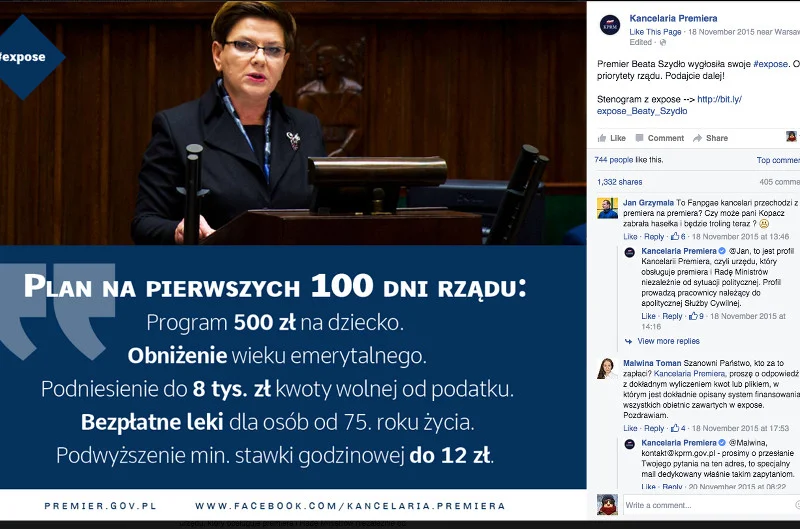The height and width of the screenshot is (529, 800).
Task: Click Like This Page link
Action: pos(655,32)
